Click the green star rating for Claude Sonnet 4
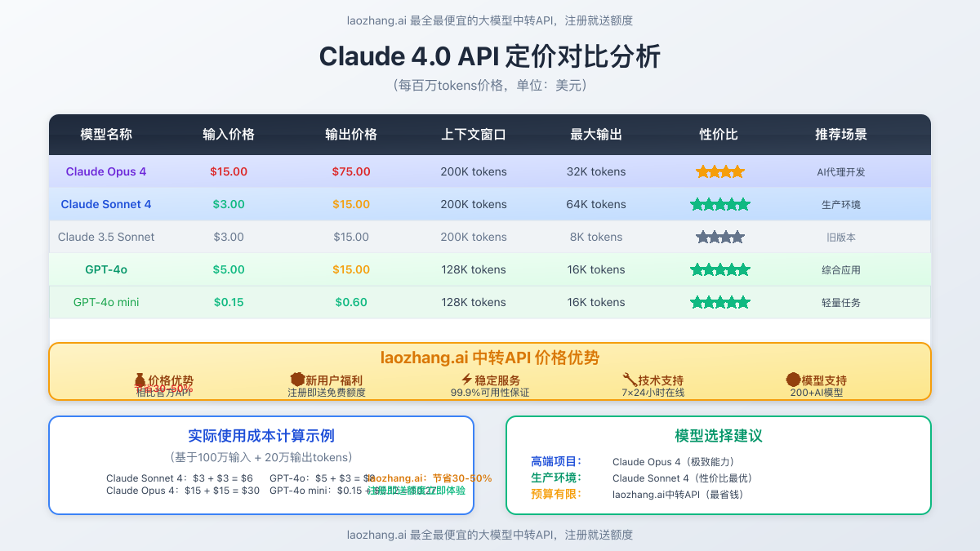Screen dimensions: 980x551 coord(719,204)
